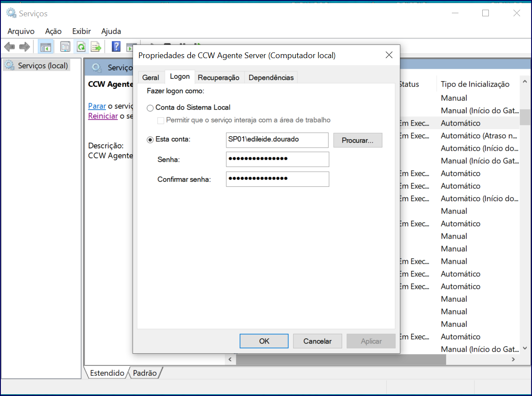
Task: Click the Reiniciar service link
Action: coord(103,116)
